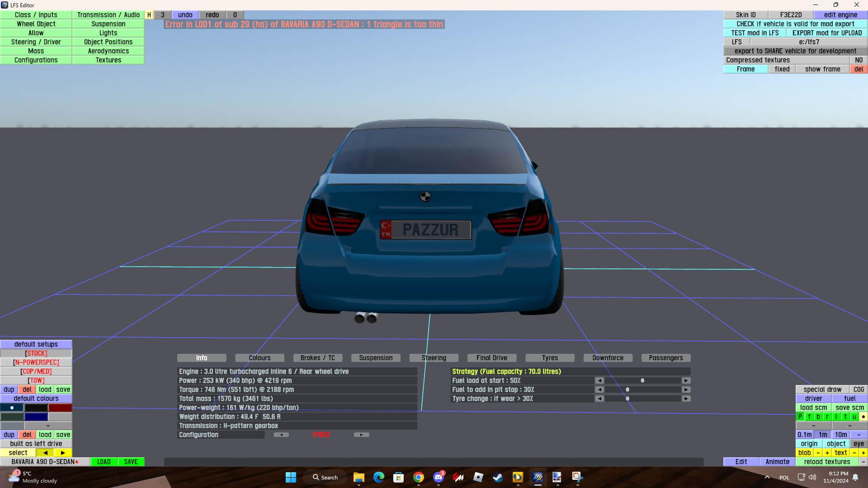Image resolution: width=868 pixels, height=488 pixels.
Task: Click the yellow dot button after 'u'
Action: pyautogui.click(x=863, y=417)
